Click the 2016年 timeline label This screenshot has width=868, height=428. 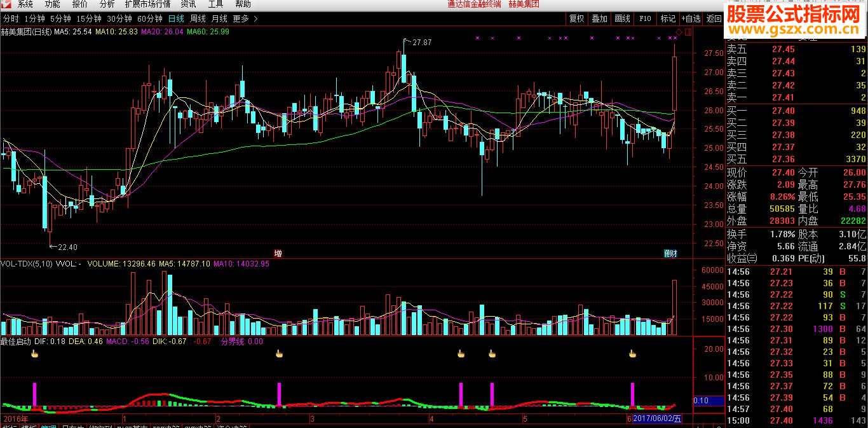16,419
